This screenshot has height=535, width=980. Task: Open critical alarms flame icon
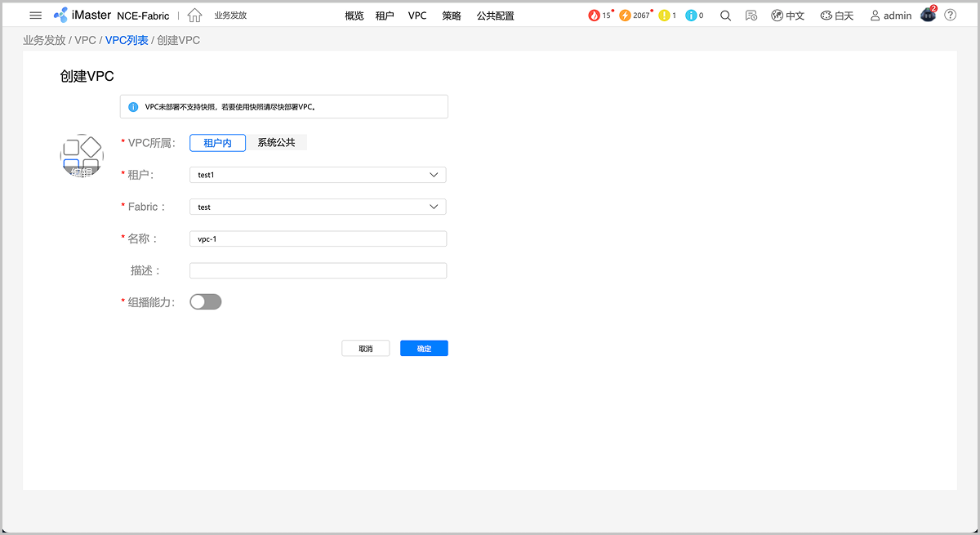(594, 16)
